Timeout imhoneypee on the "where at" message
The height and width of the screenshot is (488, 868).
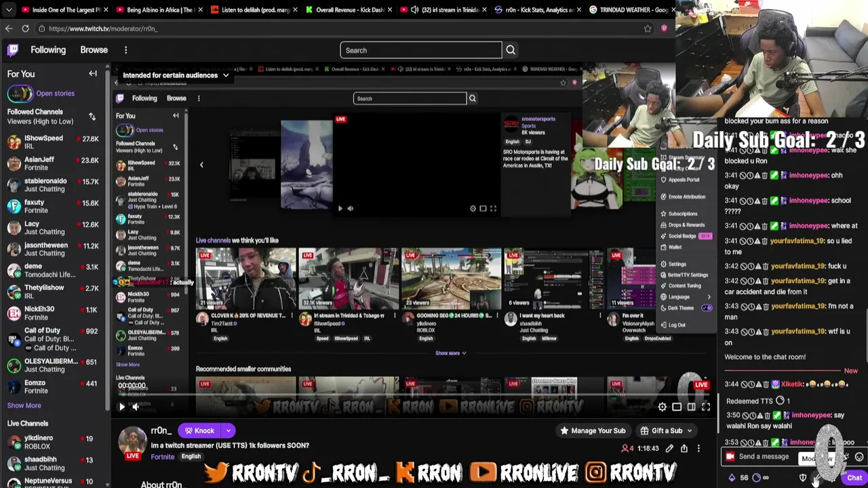pos(750,226)
